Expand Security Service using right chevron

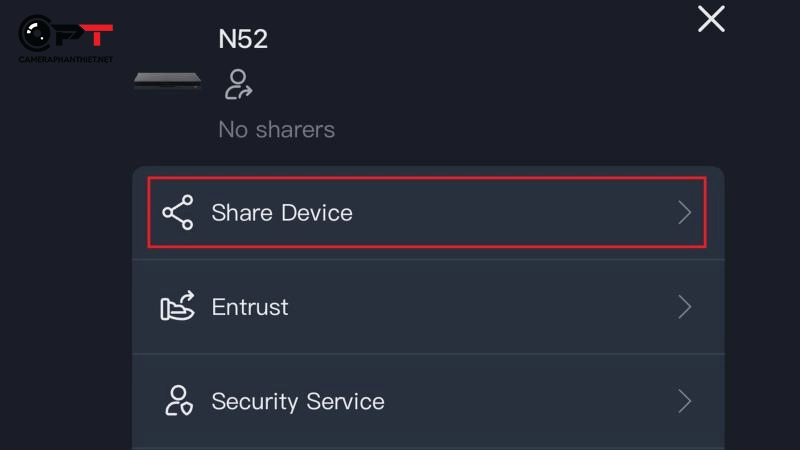click(x=685, y=401)
